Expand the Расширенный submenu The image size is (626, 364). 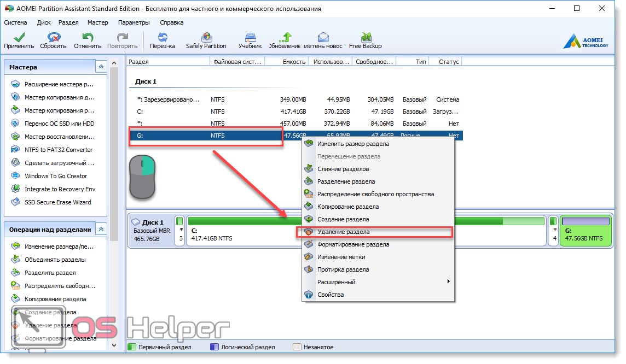tap(378, 282)
